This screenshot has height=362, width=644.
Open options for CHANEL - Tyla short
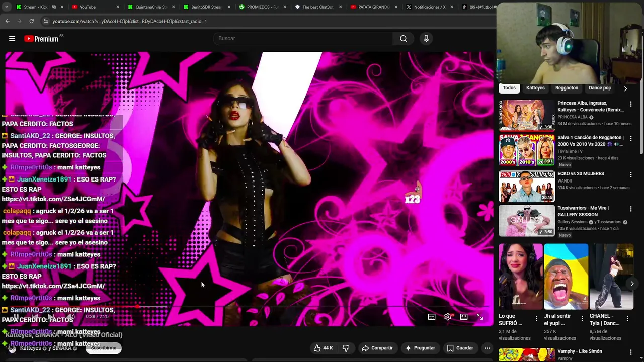tap(627, 319)
